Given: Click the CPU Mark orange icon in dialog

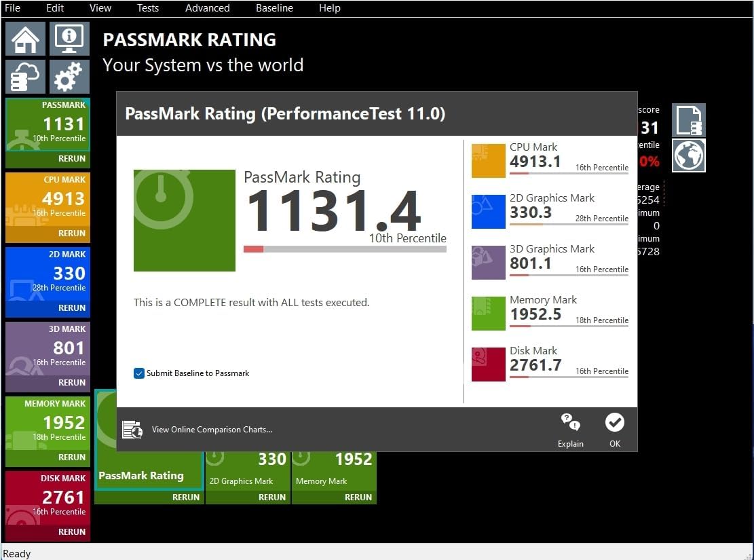Looking at the screenshot, I should point(488,161).
